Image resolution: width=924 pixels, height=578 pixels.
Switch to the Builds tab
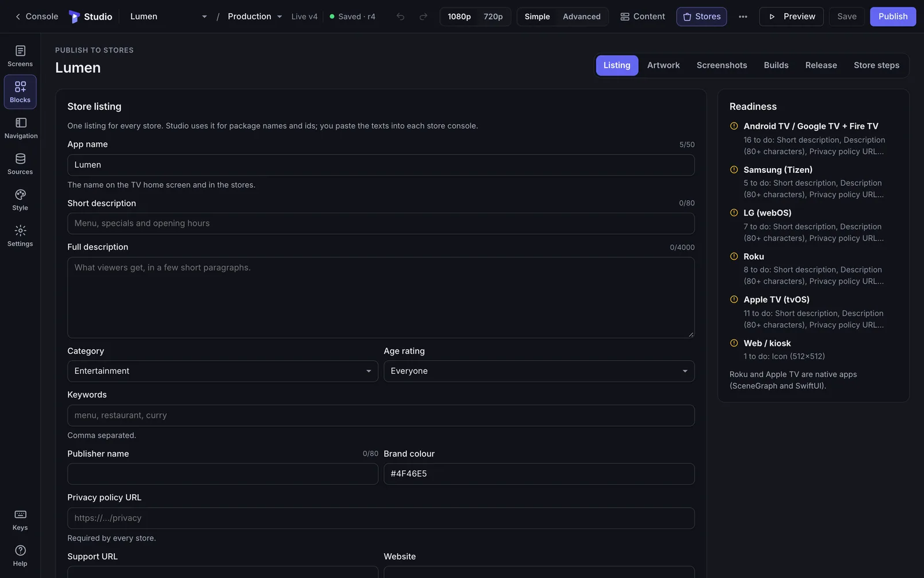[776, 65]
